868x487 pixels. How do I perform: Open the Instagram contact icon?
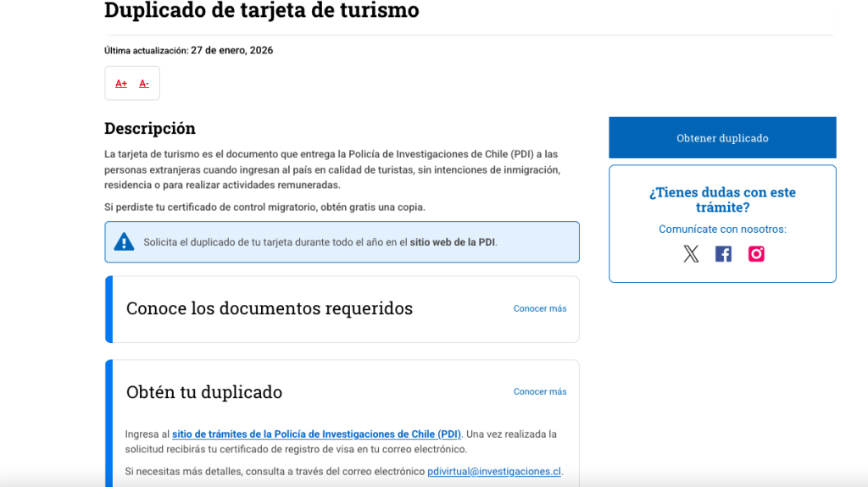(x=756, y=254)
